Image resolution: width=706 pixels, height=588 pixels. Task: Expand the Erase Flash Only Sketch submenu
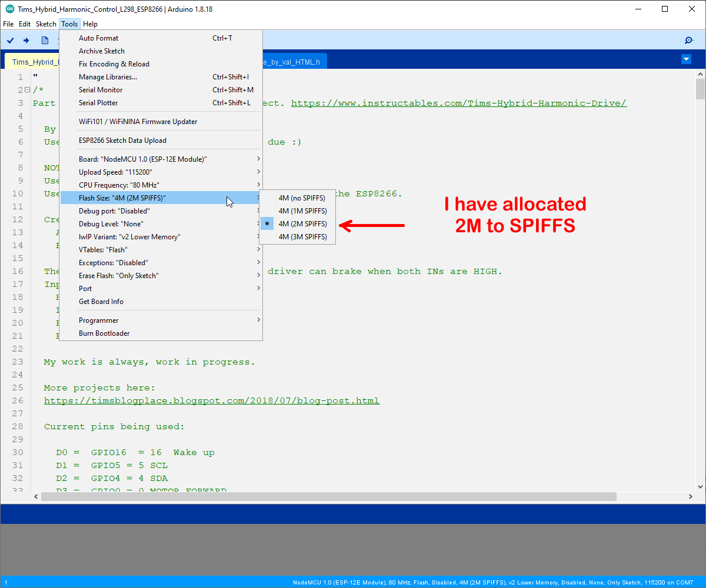161,276
